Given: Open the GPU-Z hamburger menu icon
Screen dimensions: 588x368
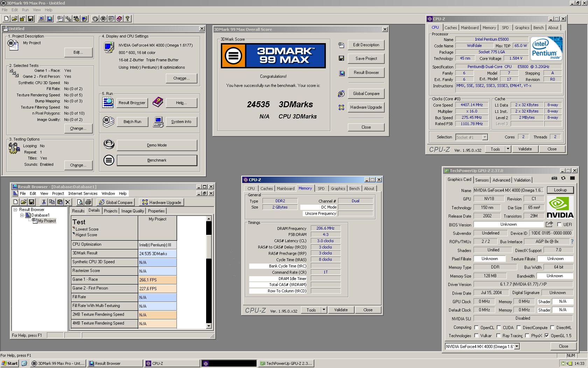Looking at the screenshot, I should coord(572,178).
